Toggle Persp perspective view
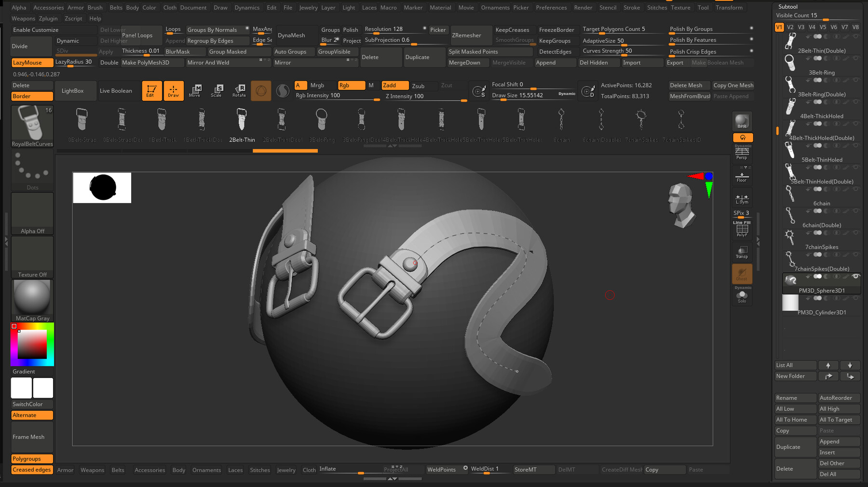 (742, 153)
